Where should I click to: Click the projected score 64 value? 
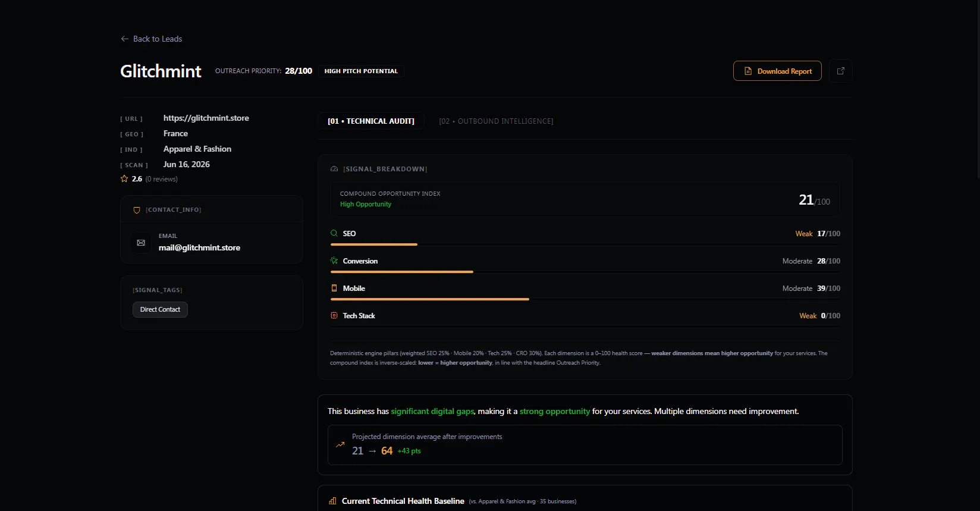tap(387, 451)
